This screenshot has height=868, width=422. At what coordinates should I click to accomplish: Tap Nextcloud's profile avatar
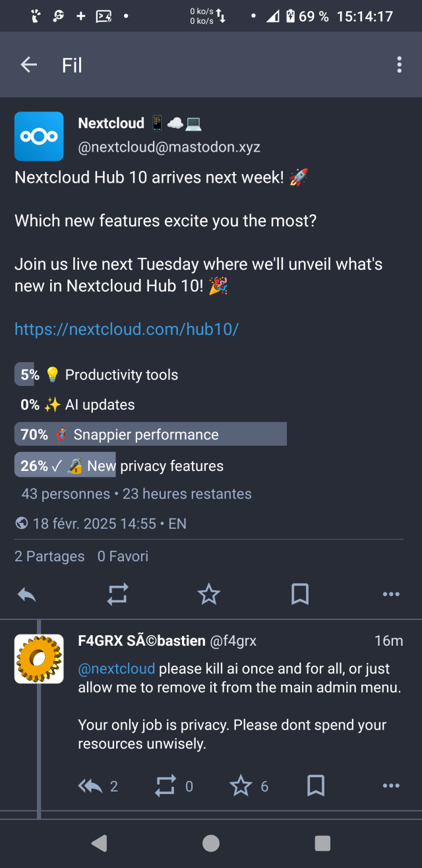(39, 136)
